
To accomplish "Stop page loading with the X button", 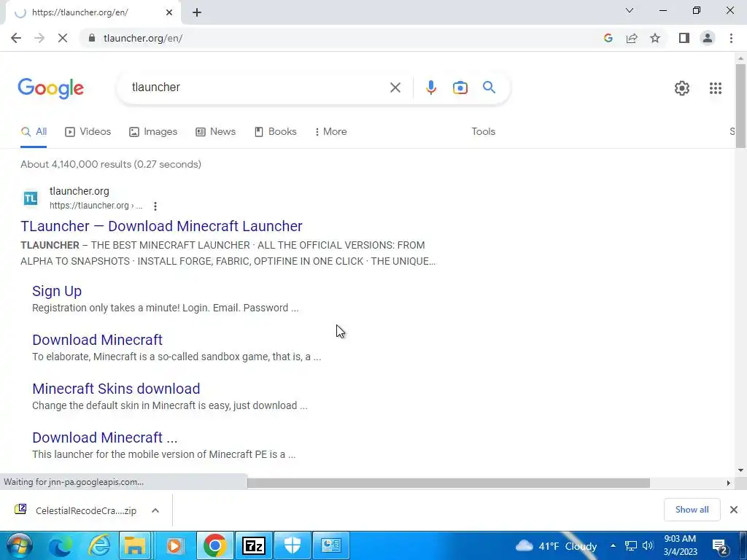I will tap(63, 38).
